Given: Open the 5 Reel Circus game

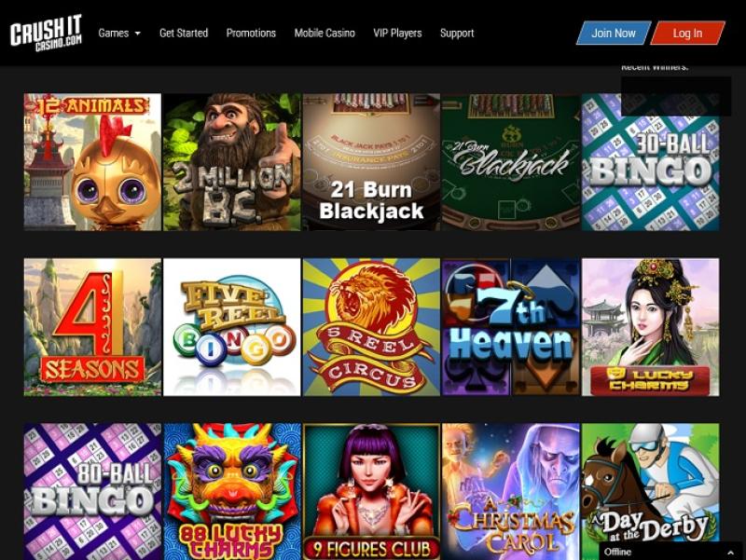Looking at the screenshot, I should 371,327.
